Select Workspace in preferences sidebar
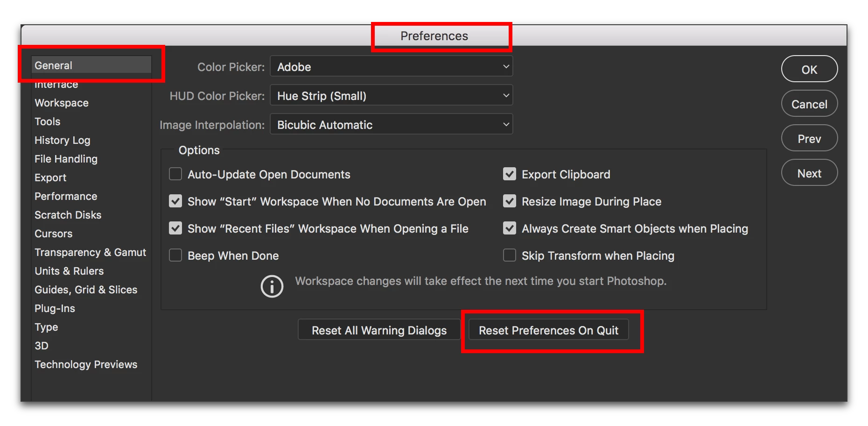The width and height of the screenshot is (868, 426). tap(62, 103)
